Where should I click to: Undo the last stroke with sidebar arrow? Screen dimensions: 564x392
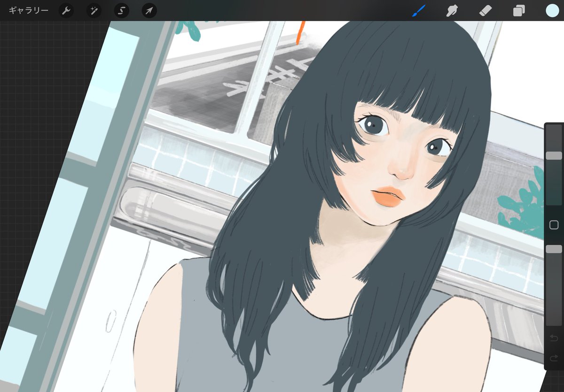tap(554, 338)
